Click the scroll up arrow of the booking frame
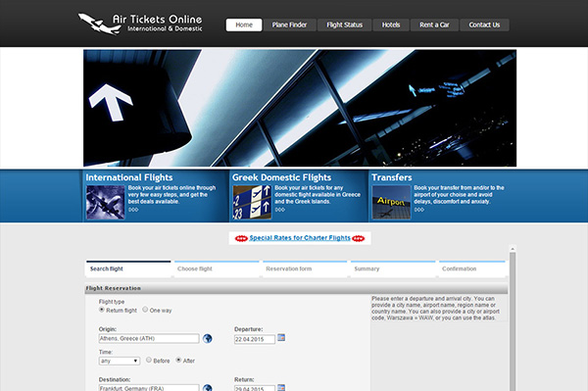Image resolution: width=588 pixels, height=391 pixels. [513, 248]
